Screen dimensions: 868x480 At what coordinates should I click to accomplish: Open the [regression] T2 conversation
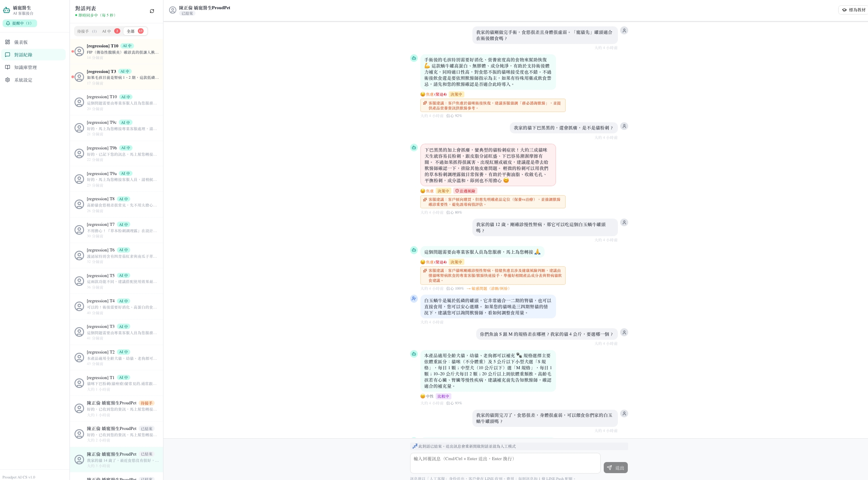point(116,358)
